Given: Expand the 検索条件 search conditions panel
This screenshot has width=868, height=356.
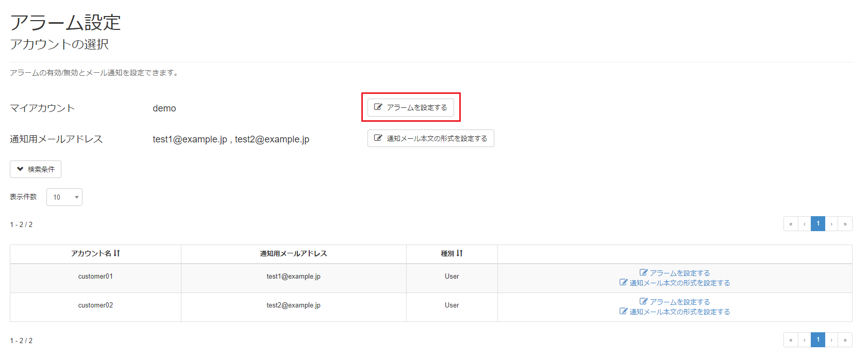Looking at the screenshot, I should (x=36, y=169).
